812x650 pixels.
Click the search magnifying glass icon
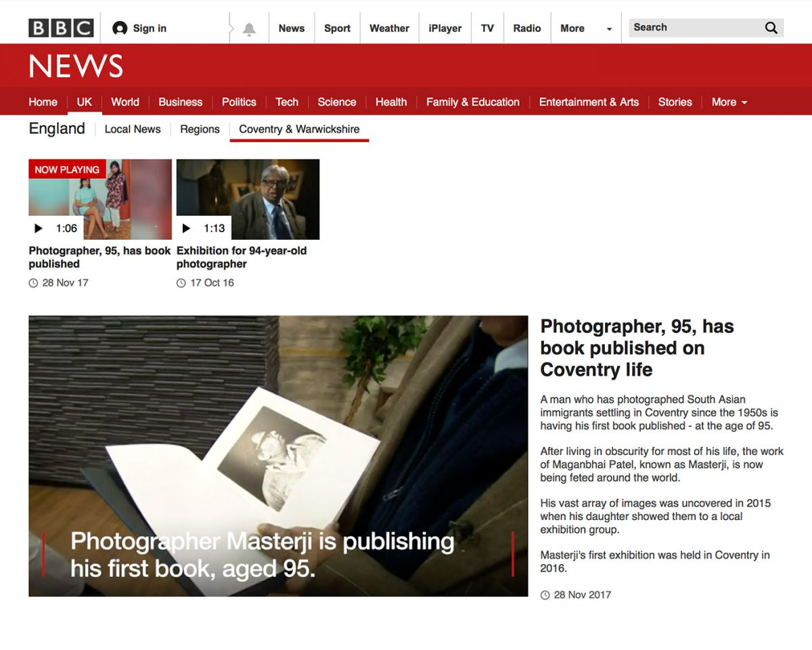point(771,27)
